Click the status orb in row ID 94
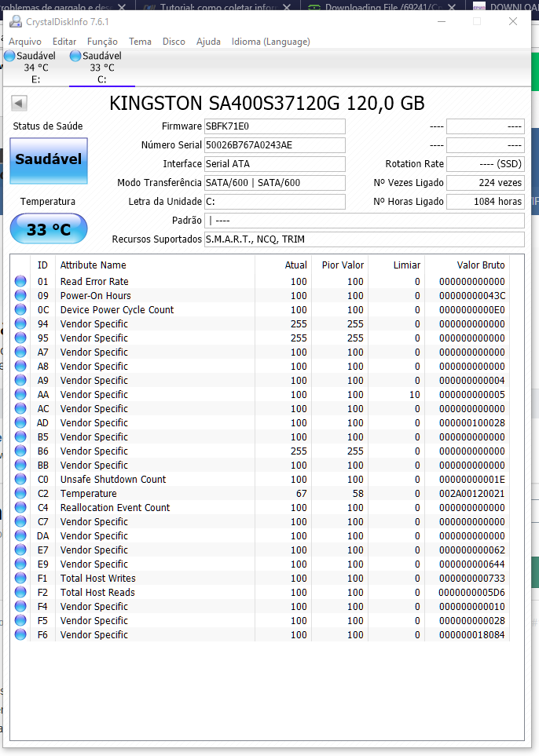The height and width of the screenshot is (756, 539). (x=20, y=323)
